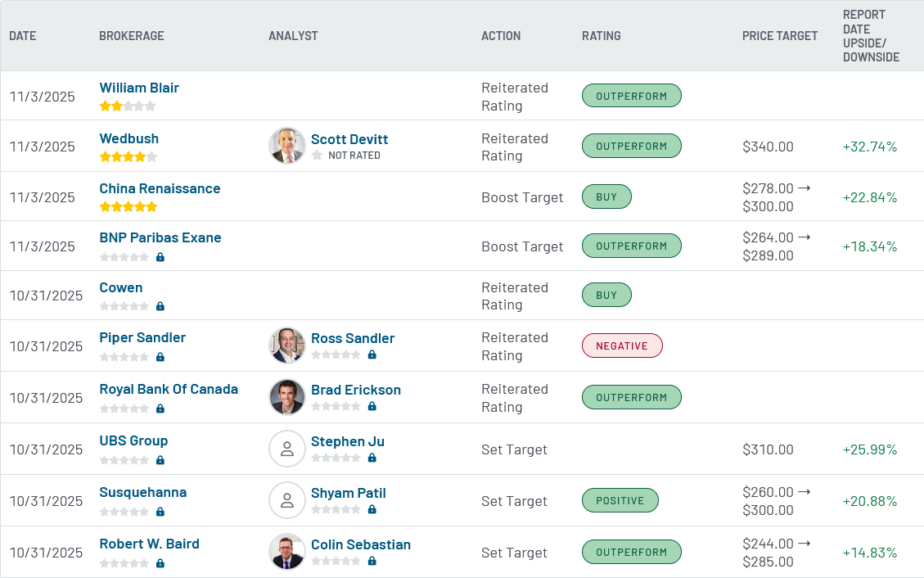Click the star icon next to NOT RATED
This screenshot has height=578, width=924.
click(317, 155)
